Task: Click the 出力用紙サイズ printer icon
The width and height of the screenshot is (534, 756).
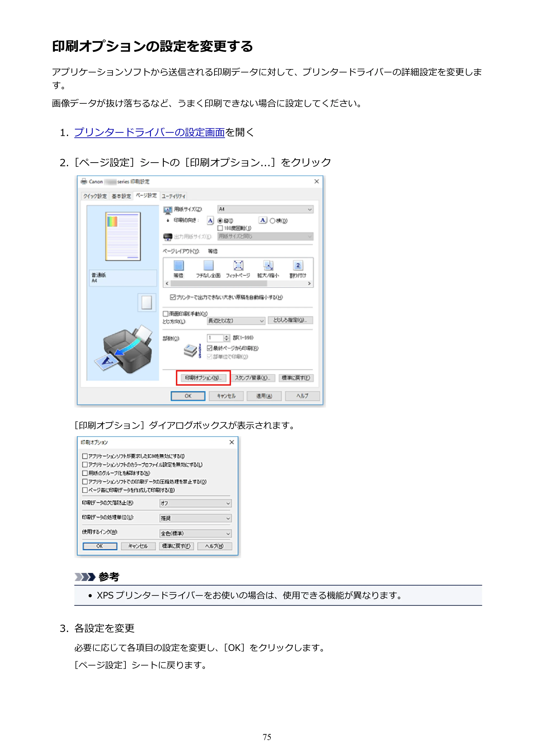Action: coord(168,237)
